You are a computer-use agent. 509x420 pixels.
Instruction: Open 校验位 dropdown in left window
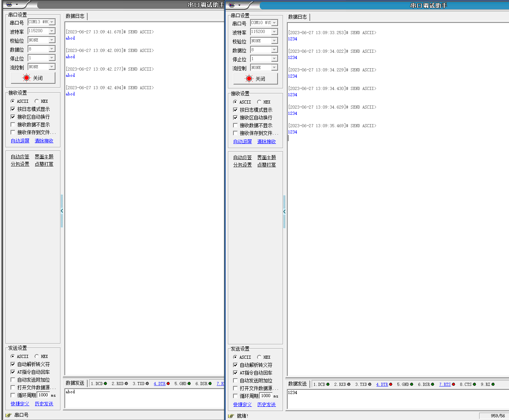(x=52, y=40)
